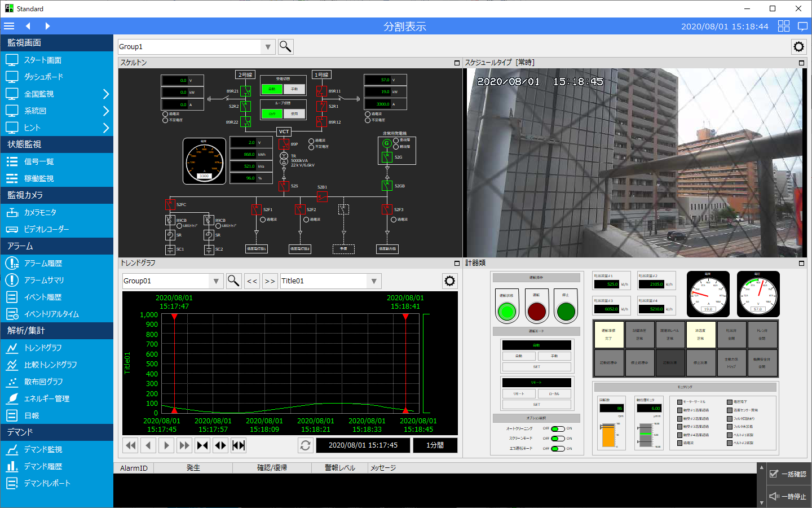Check the フィルタ目詰まり checkbox

(x=730, y=419)
